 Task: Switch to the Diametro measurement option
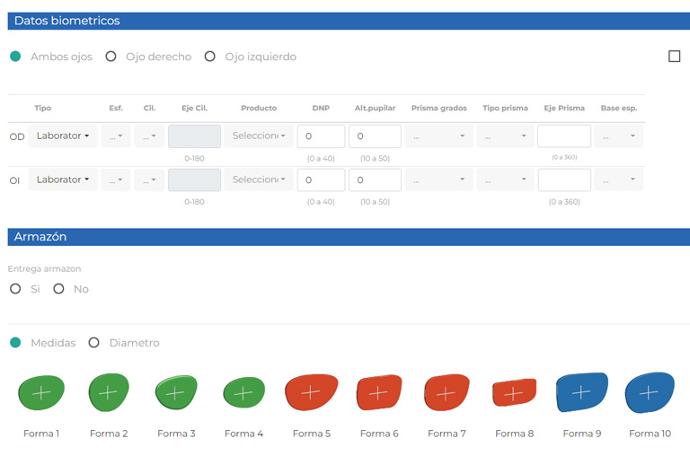pyautogui.click(x=94, y=343)
